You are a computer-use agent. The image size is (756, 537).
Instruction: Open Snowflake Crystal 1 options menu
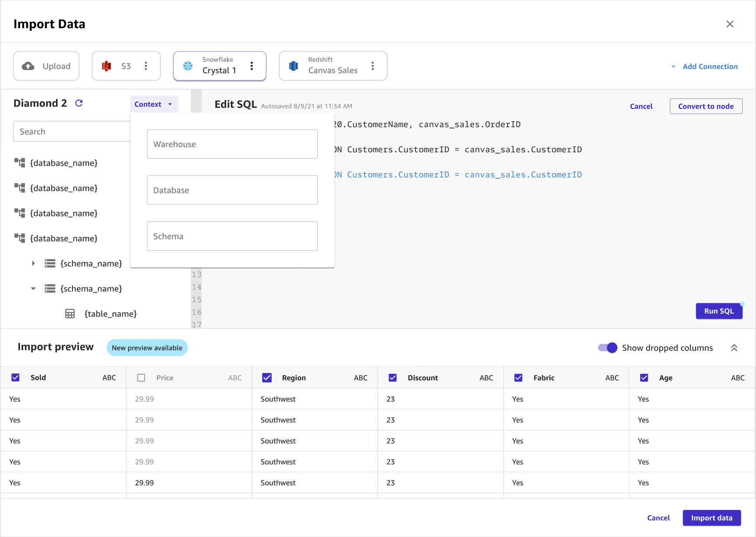coord(252,66)
